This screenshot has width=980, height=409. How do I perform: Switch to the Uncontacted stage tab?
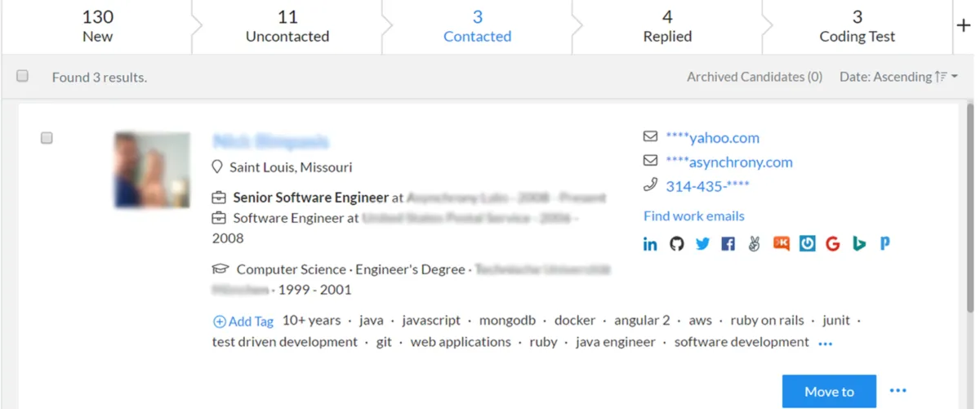click(287, 27)
